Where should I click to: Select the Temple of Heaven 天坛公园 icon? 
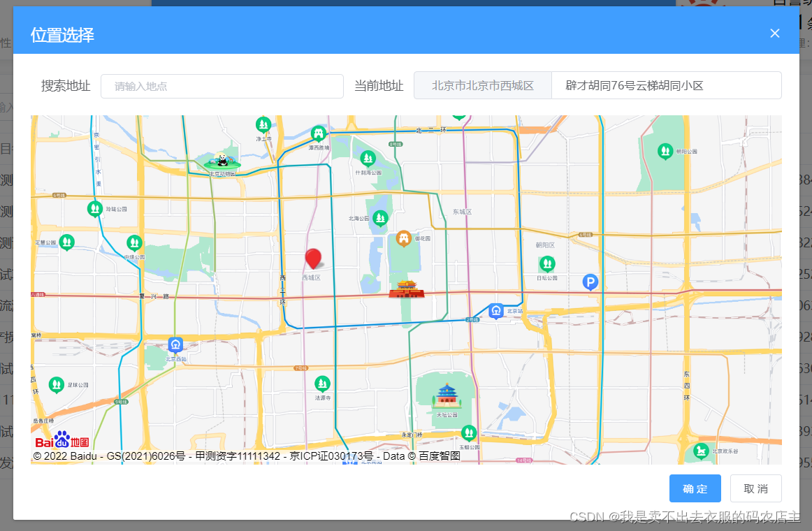tap(447, 397)
